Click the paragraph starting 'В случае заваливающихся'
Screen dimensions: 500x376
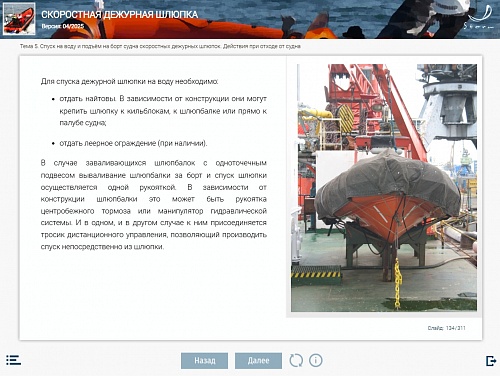[154, 205]
